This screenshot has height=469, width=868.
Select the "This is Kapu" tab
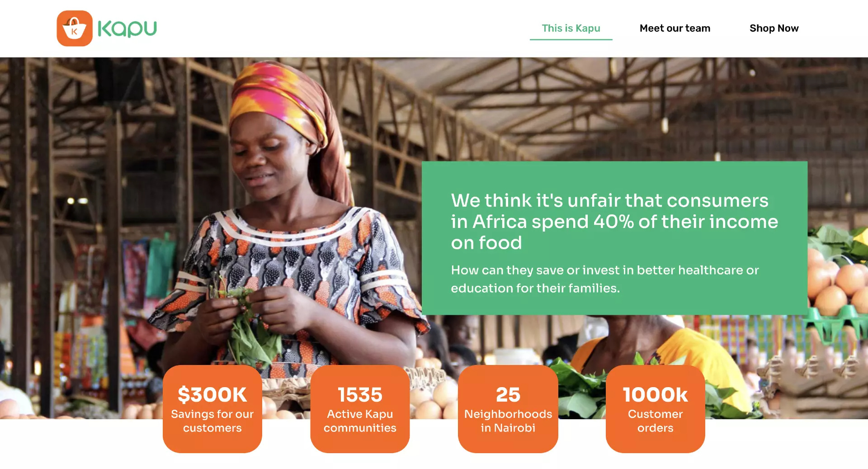[x=571, y=28]
